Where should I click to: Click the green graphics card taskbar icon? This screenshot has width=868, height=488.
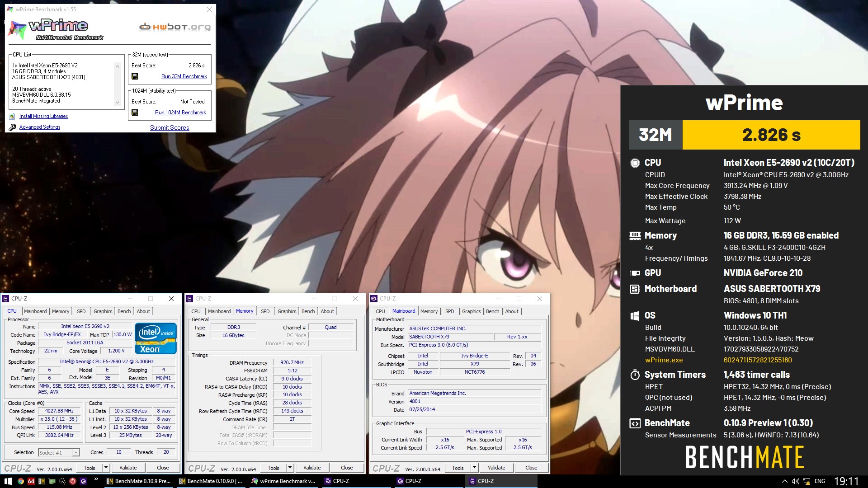click(x=52, y=481)
